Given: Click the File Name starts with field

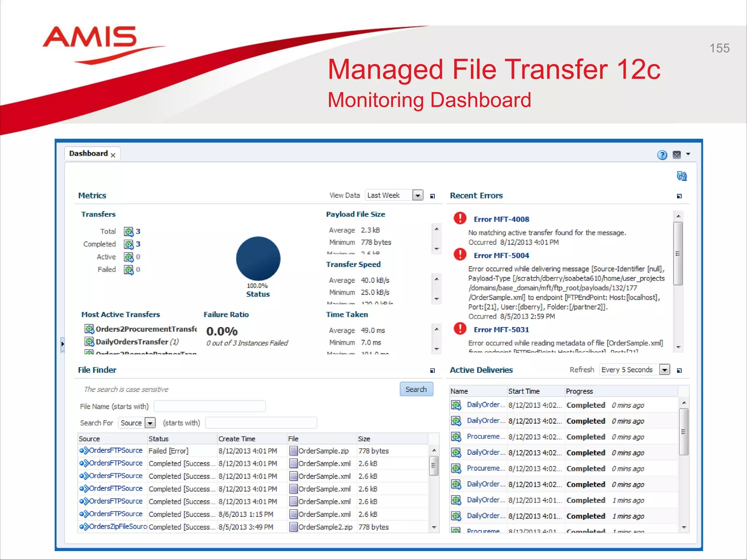Looking at the screenshot, I should pyautogui.click(x=210, y=406).
